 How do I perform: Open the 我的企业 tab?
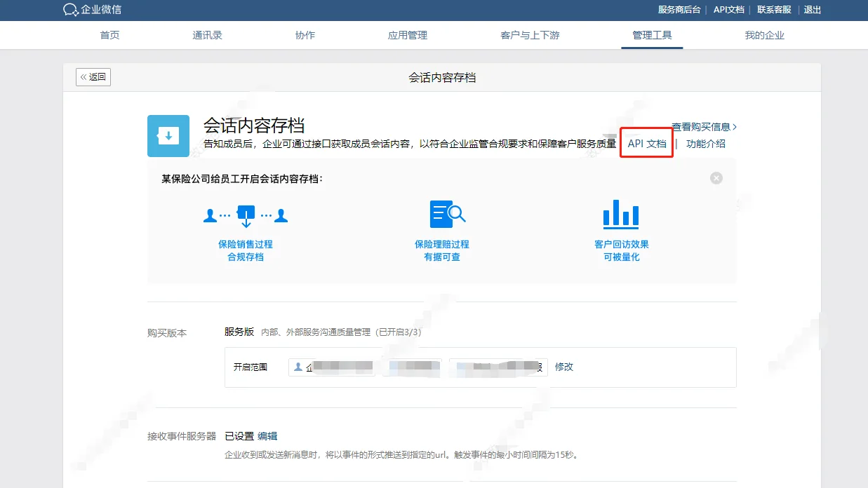pos(765,35)
